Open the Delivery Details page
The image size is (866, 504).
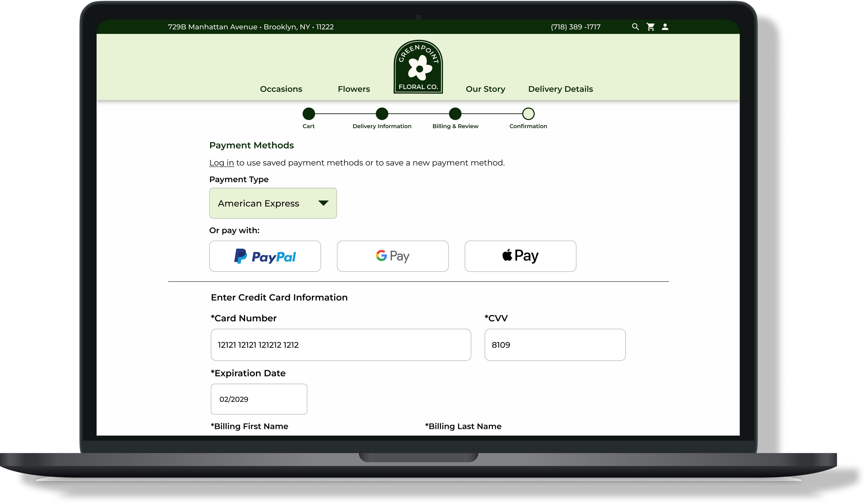pos(560,89)
